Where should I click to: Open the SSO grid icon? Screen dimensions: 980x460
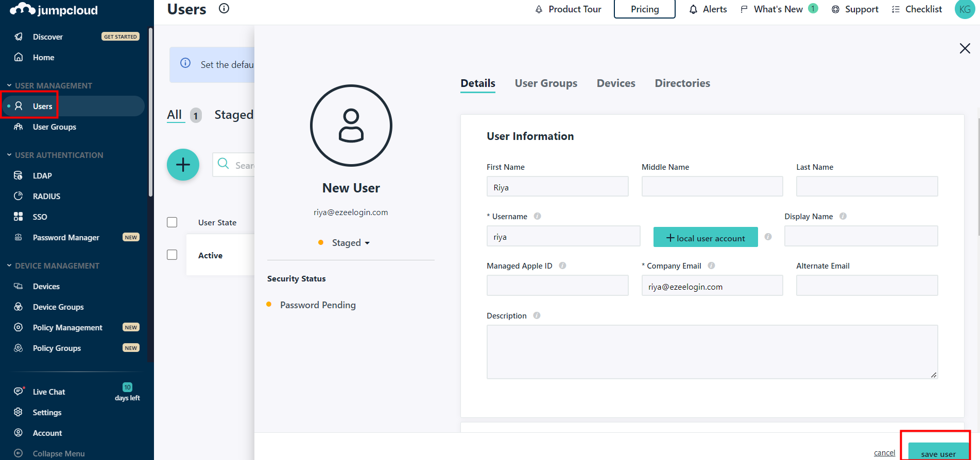tap(19, 217)
